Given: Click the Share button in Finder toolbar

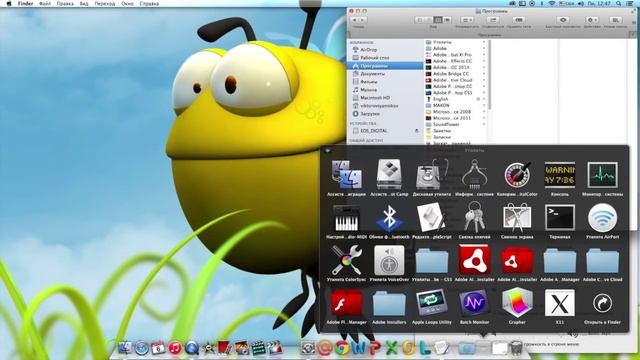Looking at the screenshot, I should (x=493, y=20).
